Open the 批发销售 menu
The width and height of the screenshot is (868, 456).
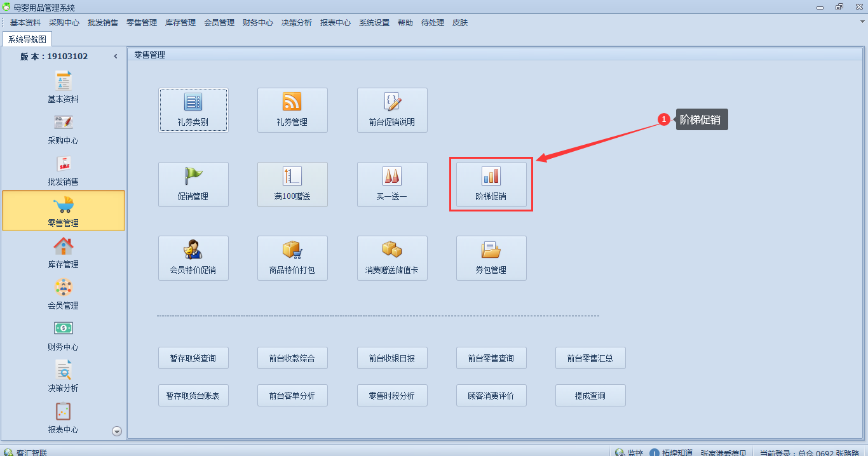(103, 22)
